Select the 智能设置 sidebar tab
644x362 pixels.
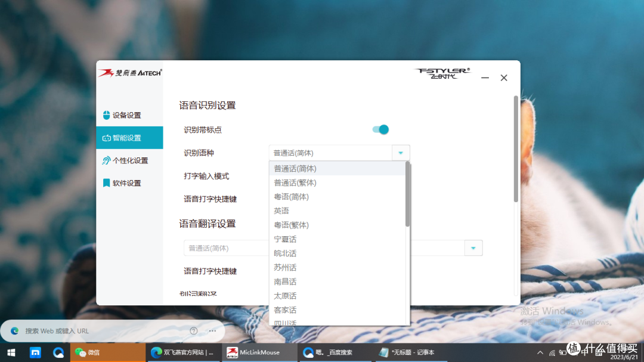pyautogui.click(x=129, y=138)
